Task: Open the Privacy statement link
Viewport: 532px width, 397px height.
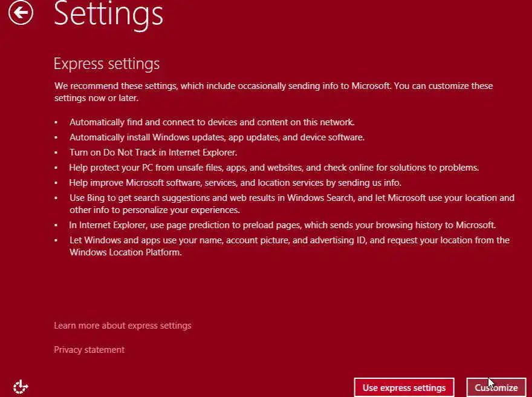Action: 89,350
